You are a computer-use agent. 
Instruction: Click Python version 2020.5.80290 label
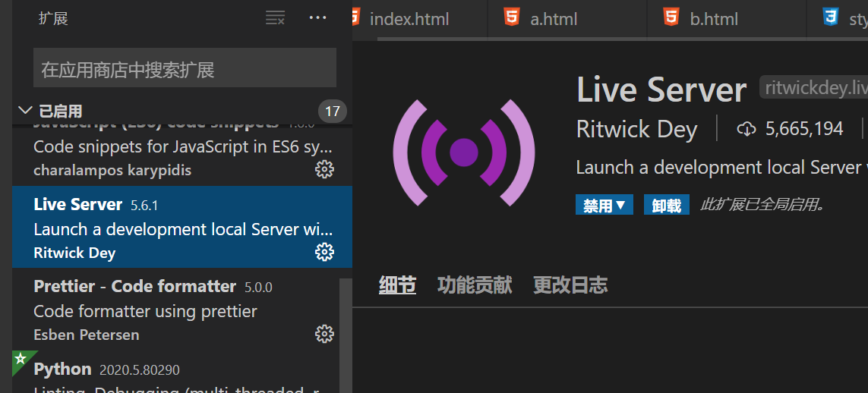coord(140,369)
